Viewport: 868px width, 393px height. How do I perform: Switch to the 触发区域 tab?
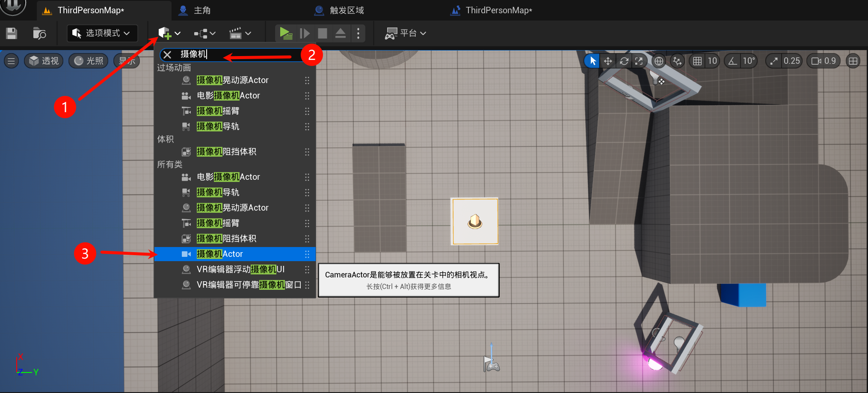click(x=347, y=10)
